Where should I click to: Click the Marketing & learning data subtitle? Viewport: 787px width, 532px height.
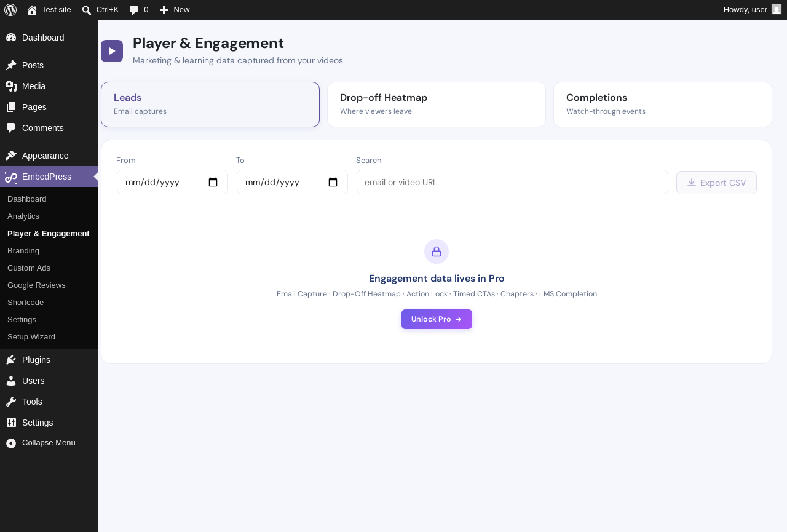[x=238, y=60]
